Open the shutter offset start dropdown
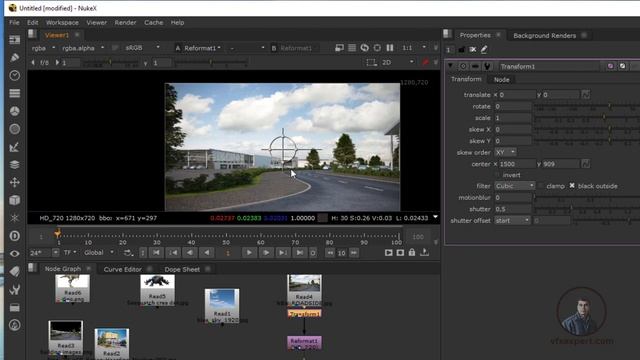 [512, 220]
